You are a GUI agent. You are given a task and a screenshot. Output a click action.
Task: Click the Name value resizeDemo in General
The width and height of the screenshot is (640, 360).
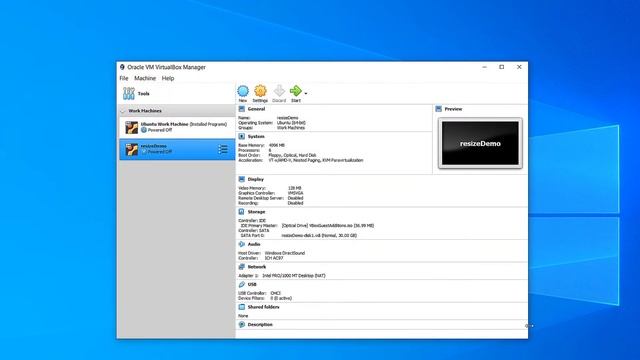coord(287,118)
